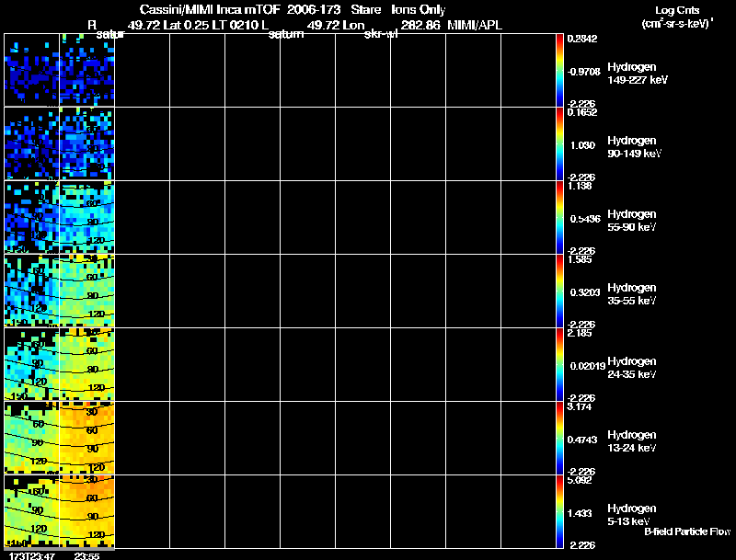Click the '49.72 Lon' header text
The image size is (736, 560).
point(336,26)
